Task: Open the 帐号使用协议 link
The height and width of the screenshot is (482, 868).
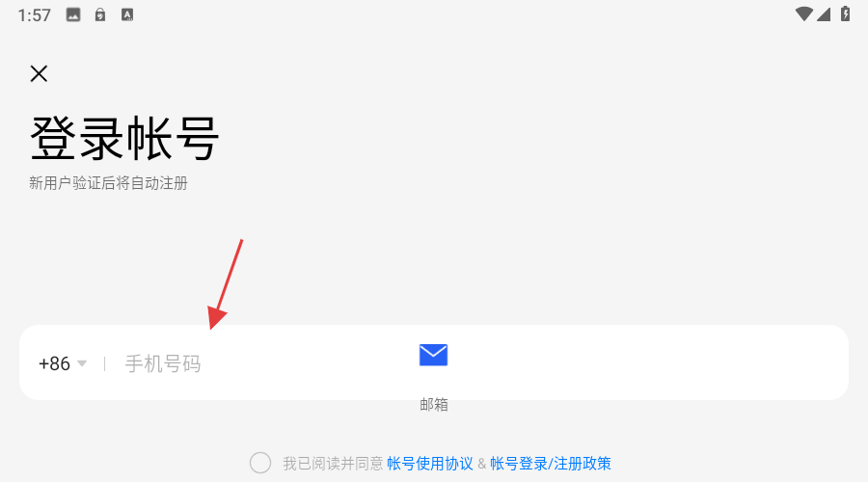Action: click(x=430, y=463)
